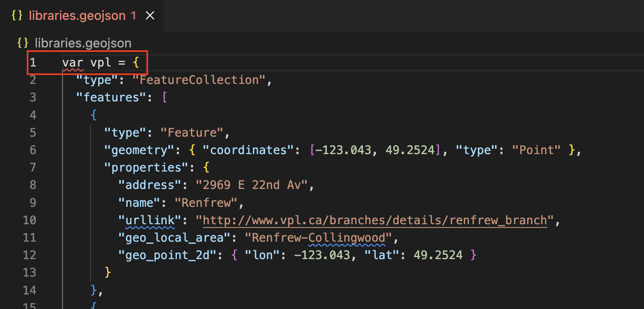Click line number 1 in gutter
Viewport: 644px width, 309px height.
point(33,62)
